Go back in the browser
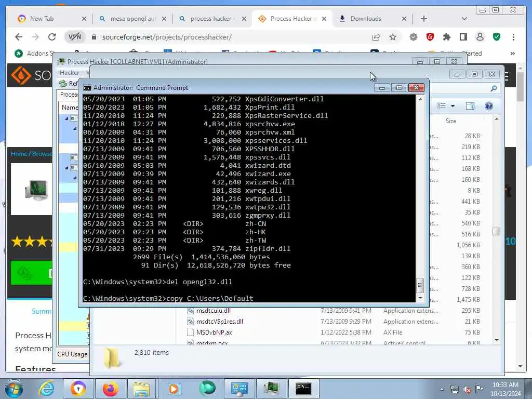532x399 pixels. point(19,37)
